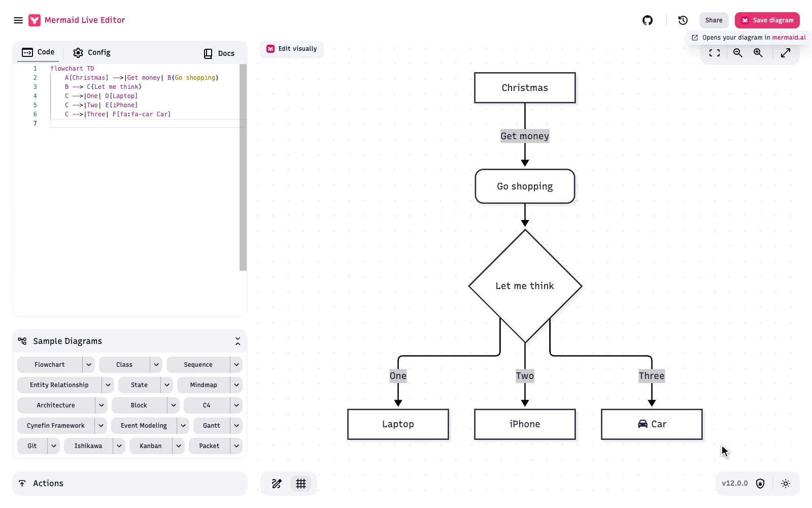Screen dimensions: 812x508
Task: Load the Entity Relationship sample
Action: pyautogui.click(x=59, y=385)
